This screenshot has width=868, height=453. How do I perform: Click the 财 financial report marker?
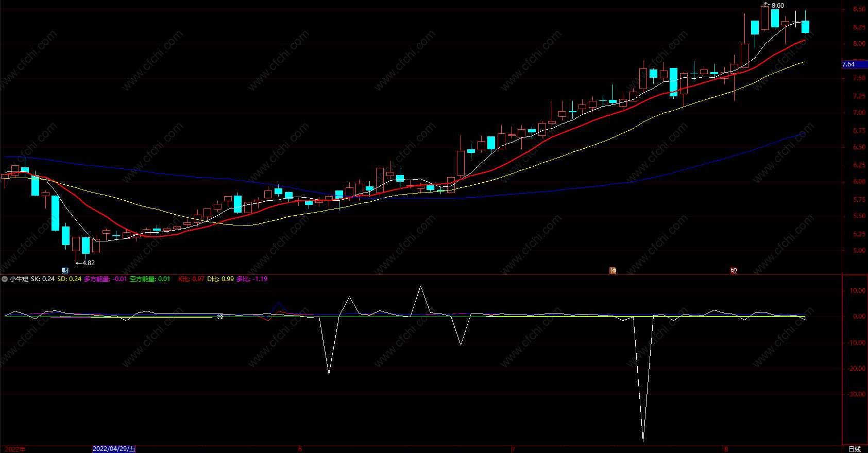point(65,270)
